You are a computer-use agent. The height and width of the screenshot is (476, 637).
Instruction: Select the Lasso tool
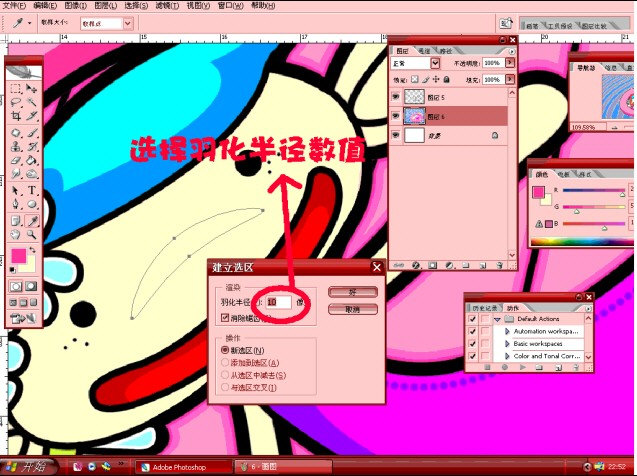[16, 102]
